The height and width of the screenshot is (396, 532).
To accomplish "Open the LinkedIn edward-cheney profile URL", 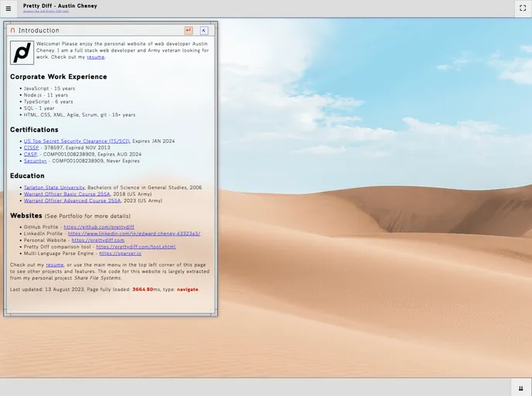I will (134, 234).
